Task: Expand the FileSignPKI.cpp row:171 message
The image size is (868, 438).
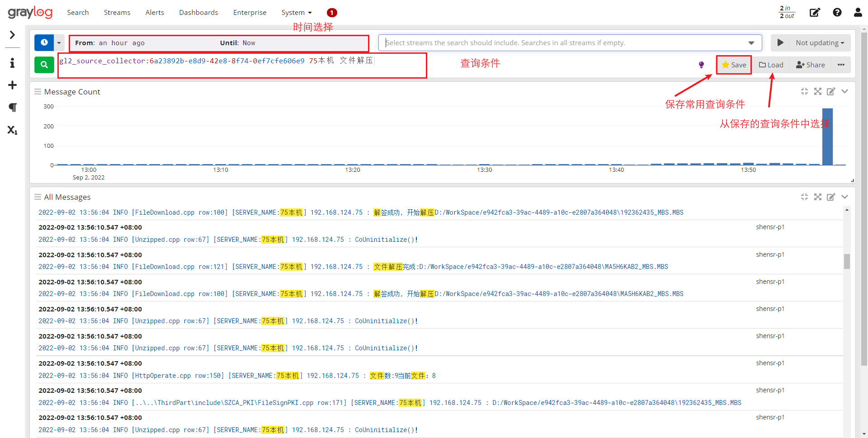Action: [390, 403]
